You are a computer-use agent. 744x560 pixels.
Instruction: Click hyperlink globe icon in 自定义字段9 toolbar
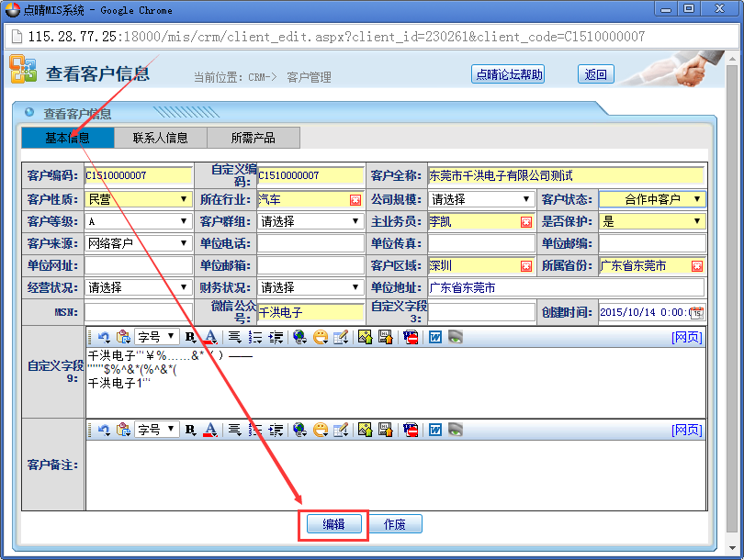click(300, 337)
